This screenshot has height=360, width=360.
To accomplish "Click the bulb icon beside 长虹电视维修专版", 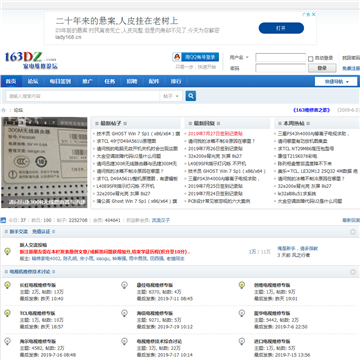I will tap(7, 285).
